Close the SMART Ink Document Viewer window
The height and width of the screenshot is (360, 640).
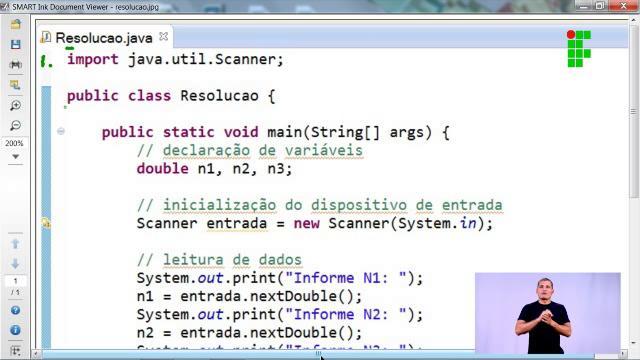tap(624, 6)
